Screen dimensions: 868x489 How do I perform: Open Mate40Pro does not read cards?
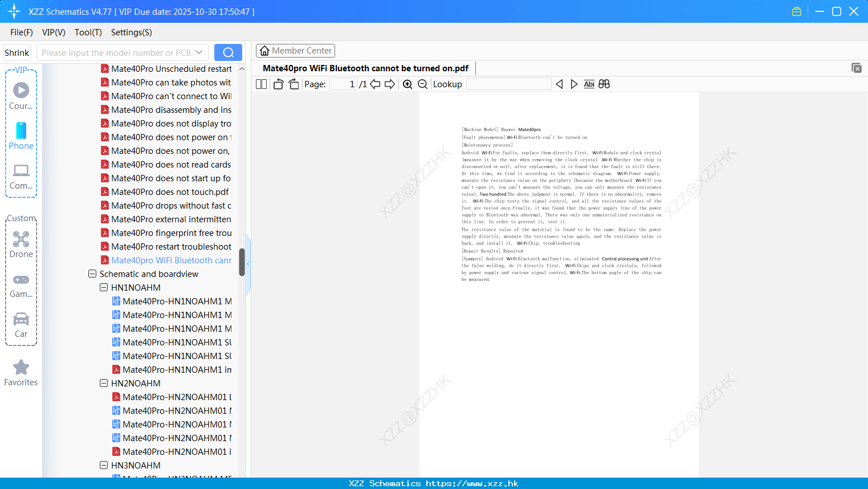click(x=166, y=164)
